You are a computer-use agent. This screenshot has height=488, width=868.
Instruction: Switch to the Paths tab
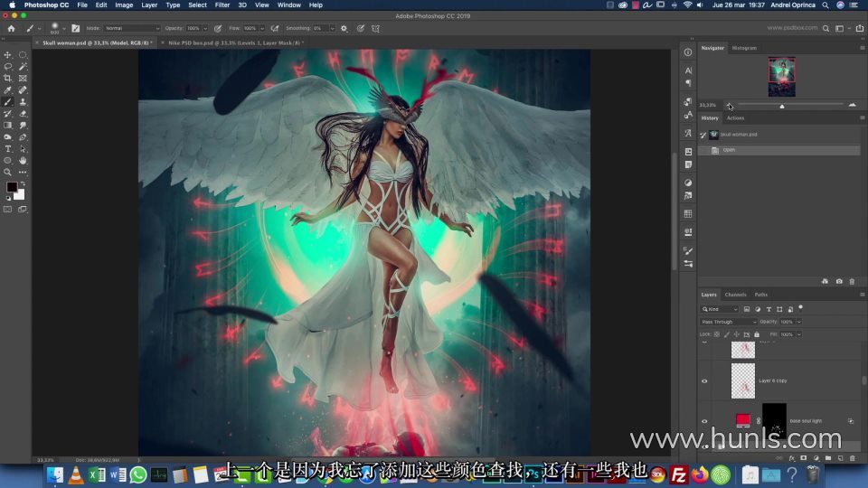(761, 295)
